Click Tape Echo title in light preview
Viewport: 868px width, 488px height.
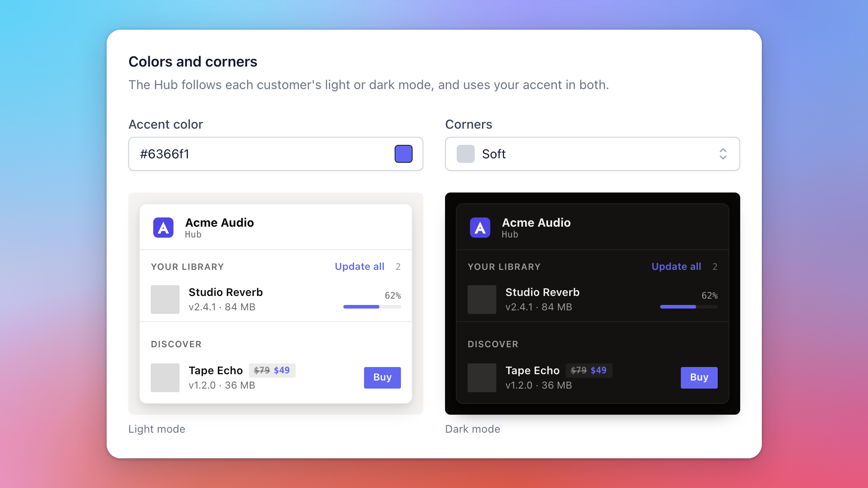click(x=216, y=371)
